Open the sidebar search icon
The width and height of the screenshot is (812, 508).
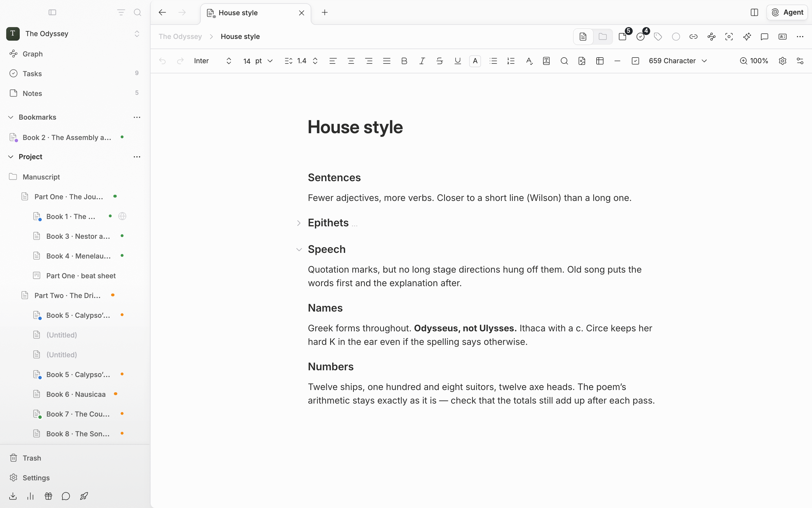(x=137, y=12)
